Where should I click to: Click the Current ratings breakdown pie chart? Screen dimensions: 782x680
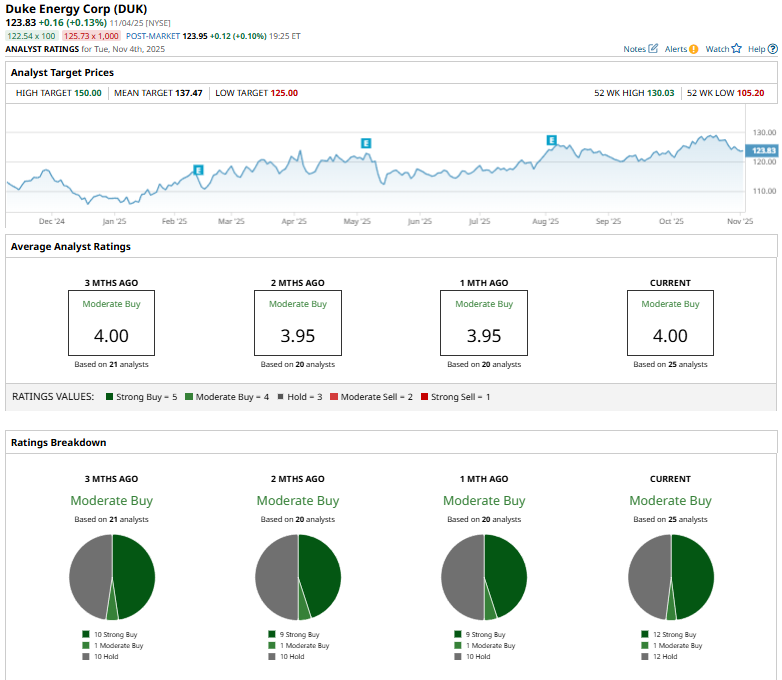(670, 577)
